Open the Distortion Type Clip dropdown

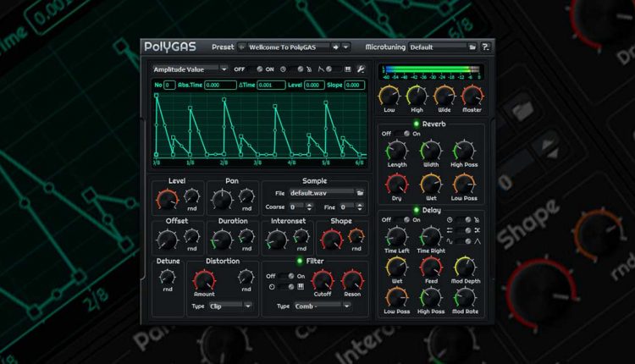(x=230, y=306)
